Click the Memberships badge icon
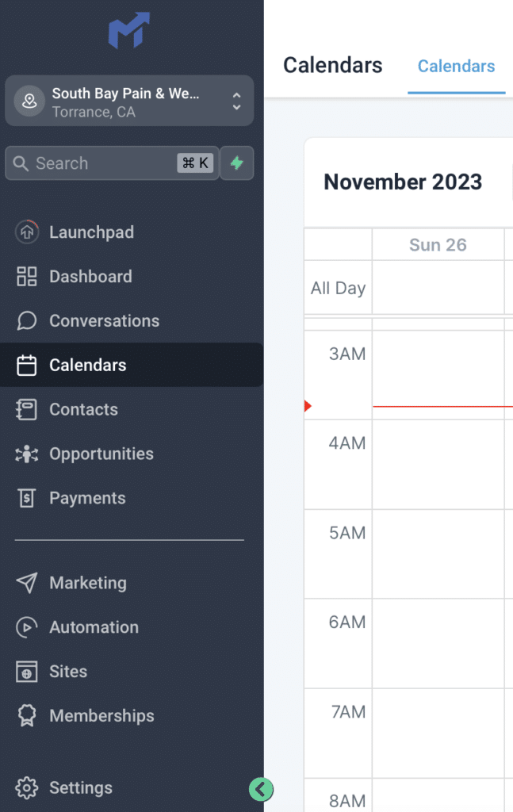Viewport: 513px width, 812px height. click(x=27, y=716)
